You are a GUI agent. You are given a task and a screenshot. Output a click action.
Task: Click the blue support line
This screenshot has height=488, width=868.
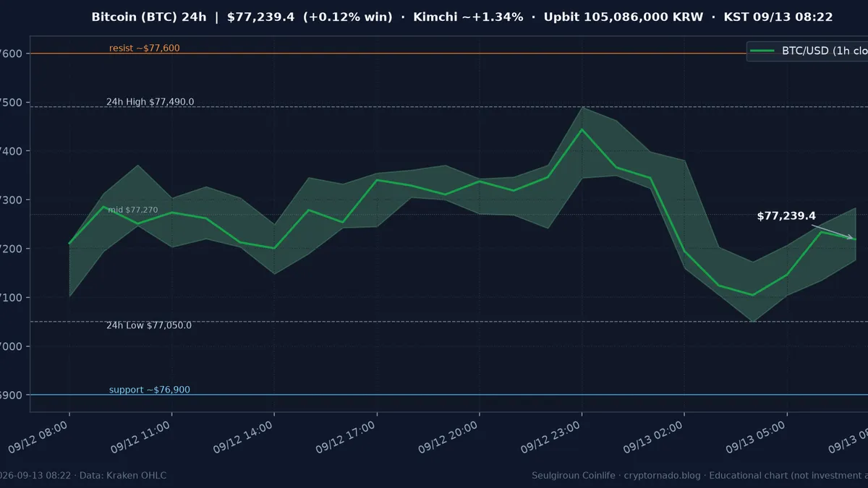448,395
